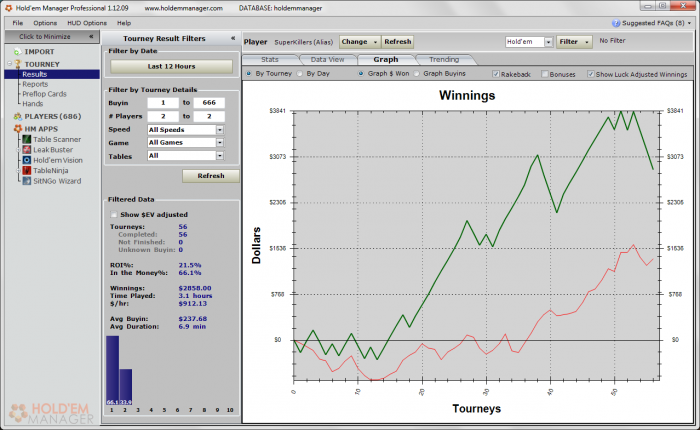The height and width of the screenshot is (430, 700).
Task: Switch to the Data View tab
Action: click(327, 59)
